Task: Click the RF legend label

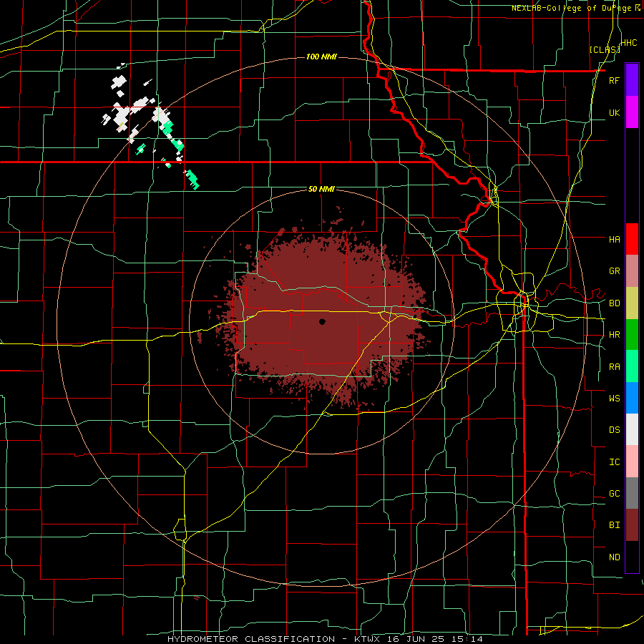Action: tap(614, 80)
